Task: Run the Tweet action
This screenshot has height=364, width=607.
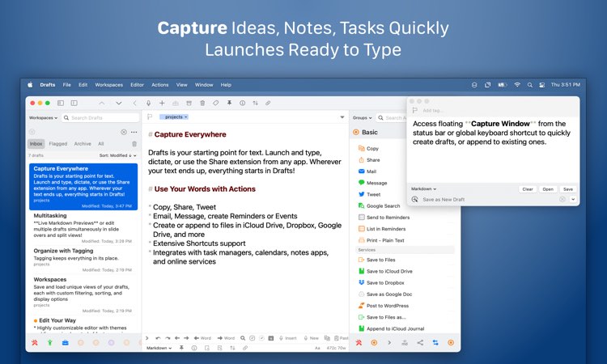Action: [373, 194]
